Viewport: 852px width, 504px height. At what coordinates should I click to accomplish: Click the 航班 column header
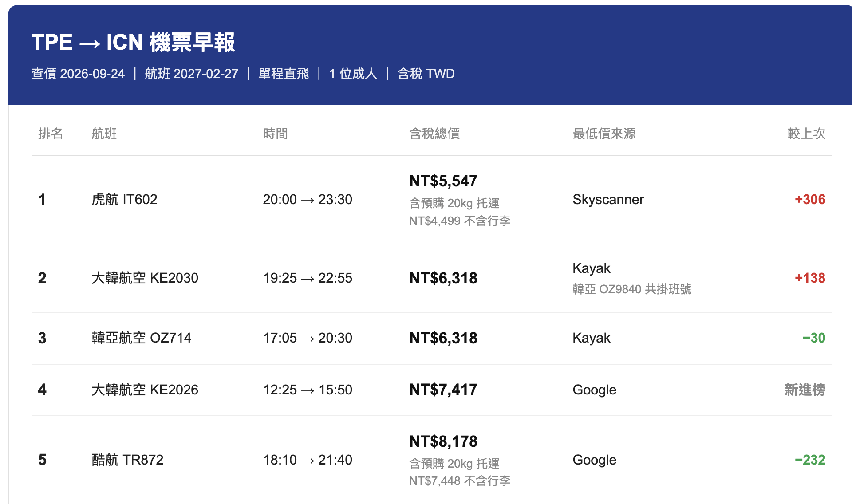coord(104,134)
